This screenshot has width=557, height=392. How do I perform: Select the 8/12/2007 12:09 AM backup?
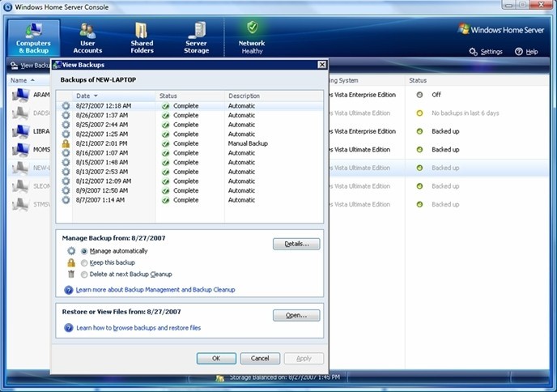(x=190, y=181)
